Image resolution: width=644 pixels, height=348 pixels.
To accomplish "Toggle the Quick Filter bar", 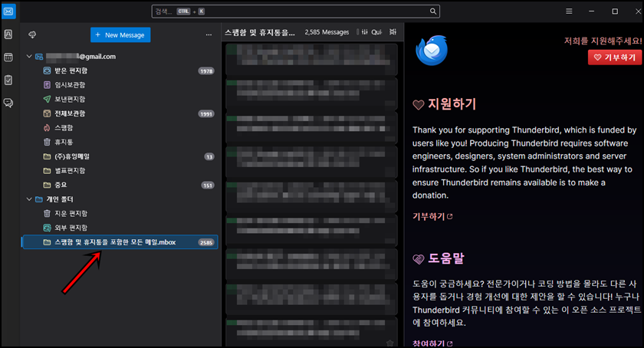I will tap(372, 32).
